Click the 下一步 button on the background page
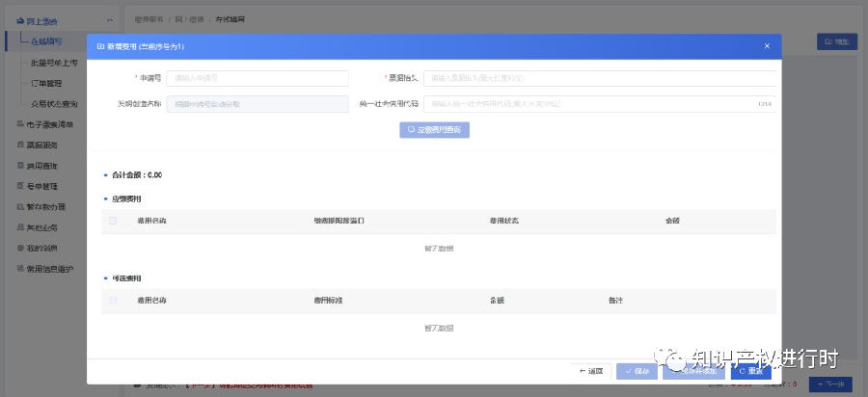Image resolution: width=868 pixels, height=397 pixels. pyautogui.click(x=833, y=384)
